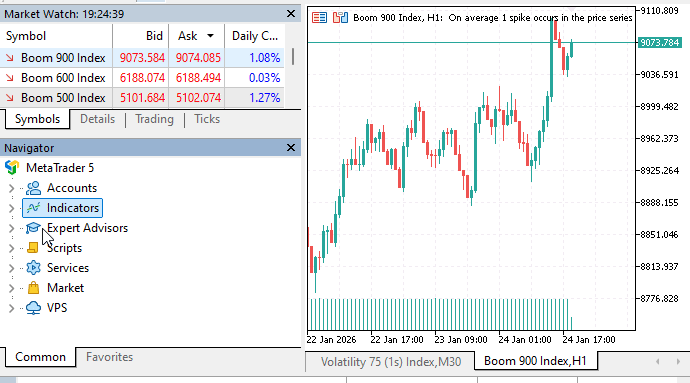The width and height of the screenshot is (690, 383).
Task: Select the Boom 900 Index symbol row
Action: [142, 58]
